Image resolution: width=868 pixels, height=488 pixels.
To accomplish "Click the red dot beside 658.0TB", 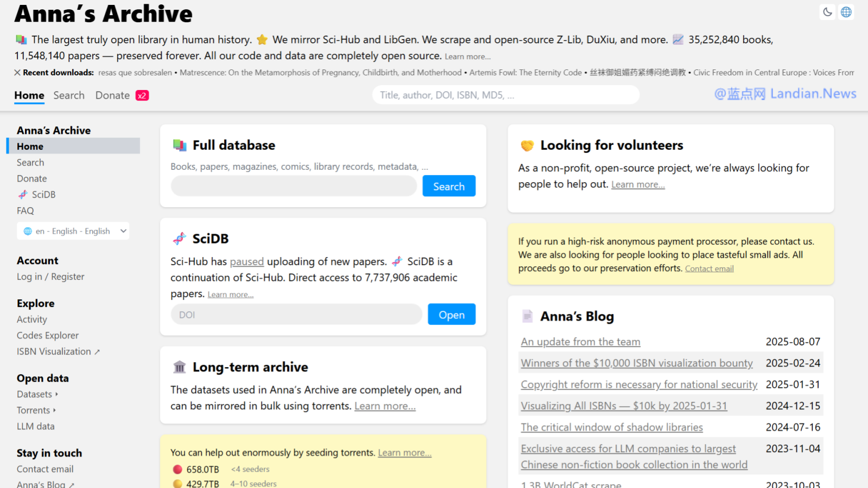I will tap(177, 470).
